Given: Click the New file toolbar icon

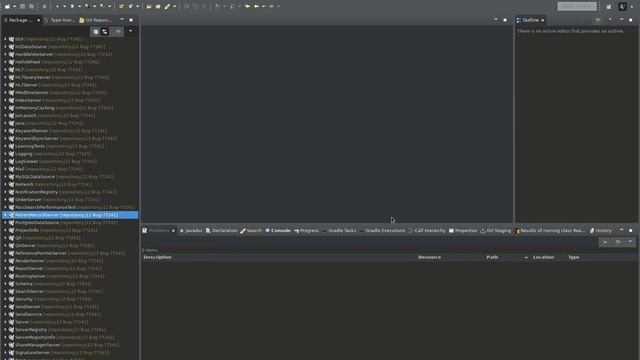Looking at the screenshot, I should 7,6.
